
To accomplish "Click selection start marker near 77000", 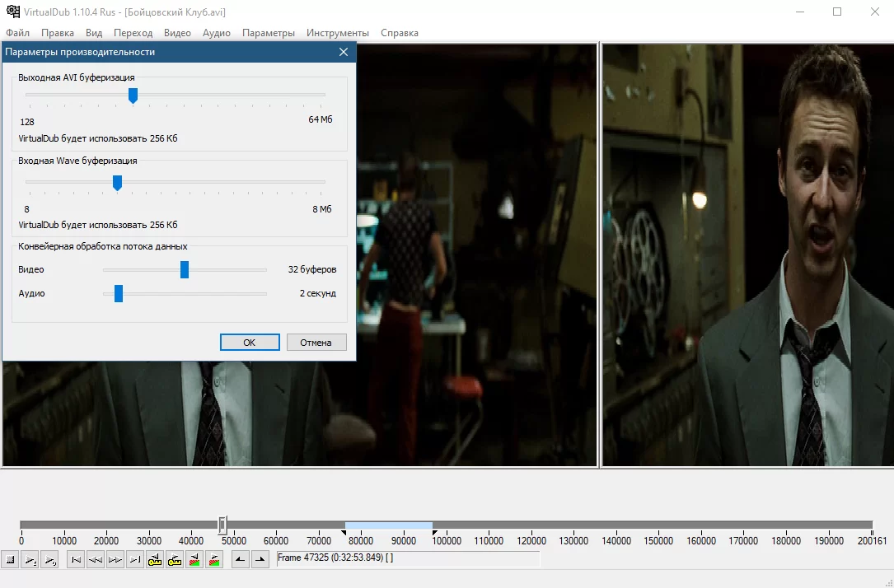I will (344, 533).
